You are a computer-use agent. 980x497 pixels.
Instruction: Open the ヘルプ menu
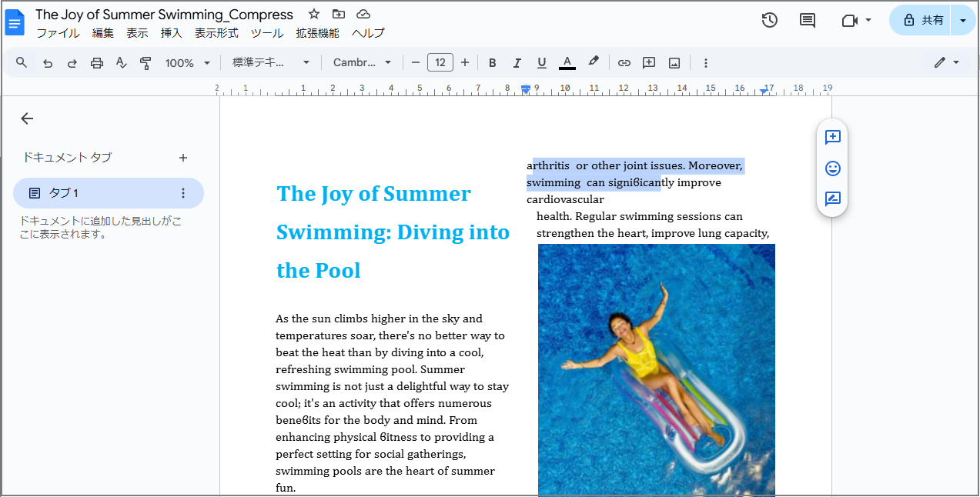[368, 33]
